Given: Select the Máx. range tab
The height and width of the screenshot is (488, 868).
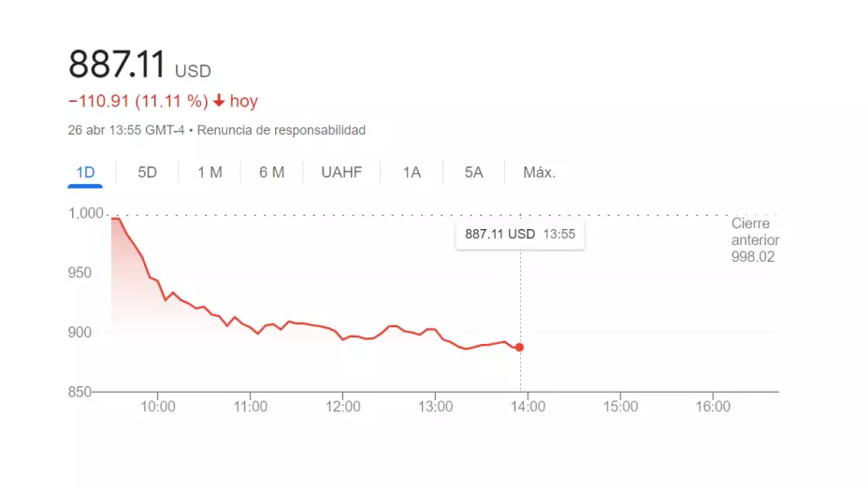Looking at the screenshot, I should [x=539, y=172].
